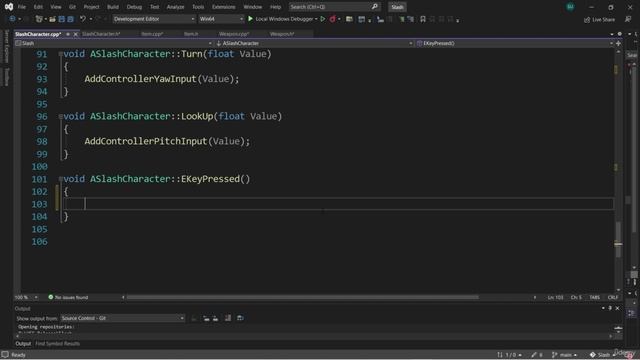Open main branch selector in status bar
640x360 pixels.
(x=565, y=355)
